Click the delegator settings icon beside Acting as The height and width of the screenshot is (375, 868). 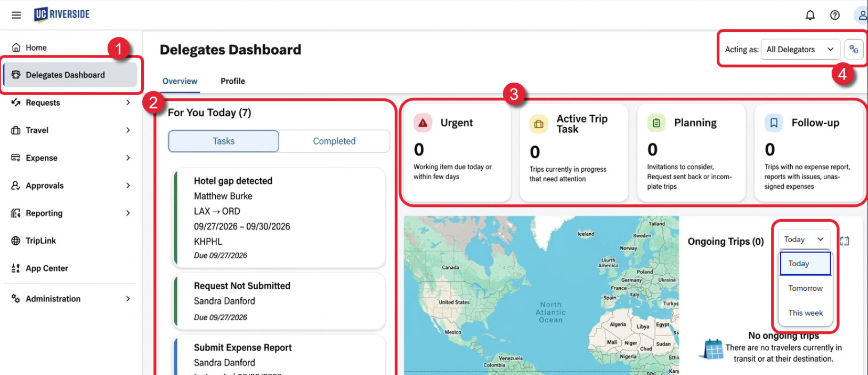pos(854,49)
